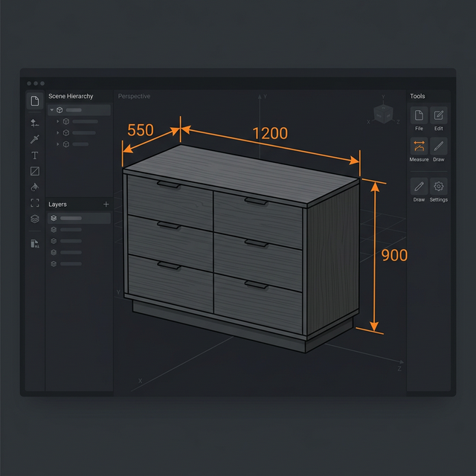Click the Perspective viewport label

pos(134,97)
